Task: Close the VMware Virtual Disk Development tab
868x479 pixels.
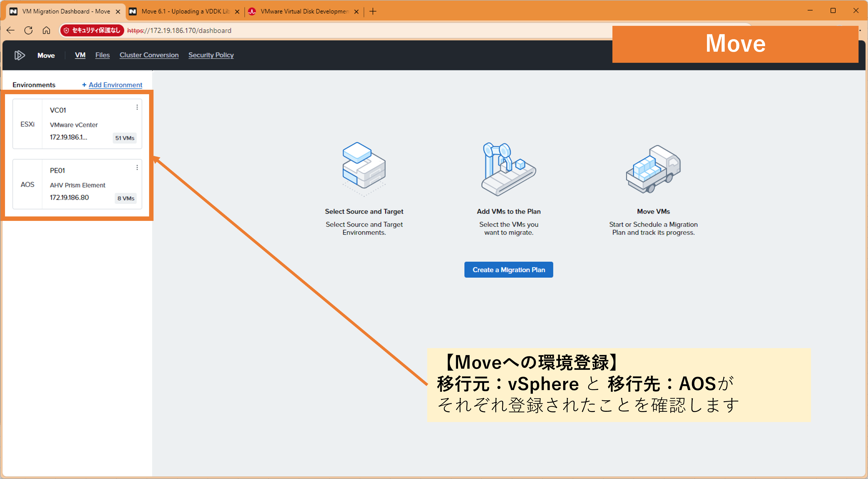Action: [357, 11]
